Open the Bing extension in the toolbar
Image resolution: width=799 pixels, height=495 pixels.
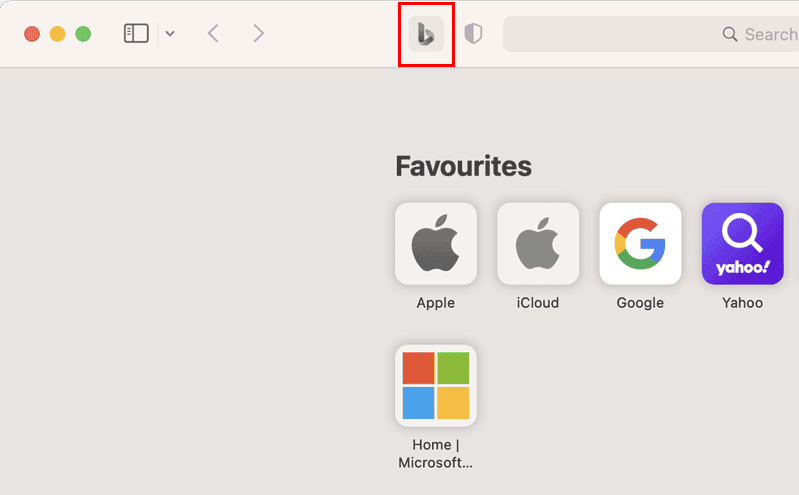pos(426,34)
